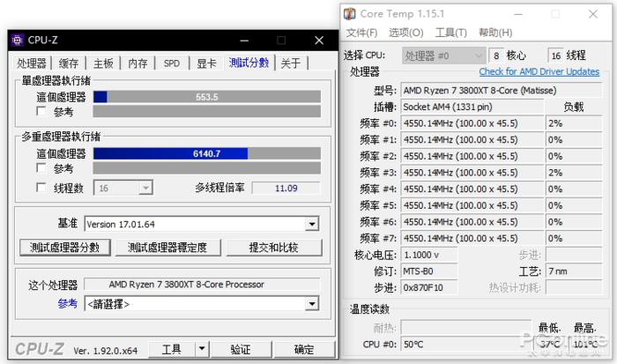Click the 确定 button
Viewport: 617px width, 364px height.
[x=304, y=349]
